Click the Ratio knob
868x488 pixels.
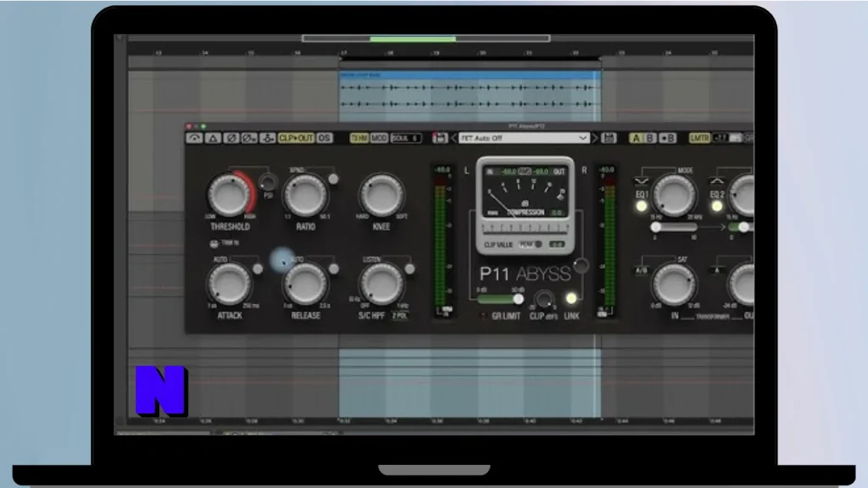pos(305,195)
